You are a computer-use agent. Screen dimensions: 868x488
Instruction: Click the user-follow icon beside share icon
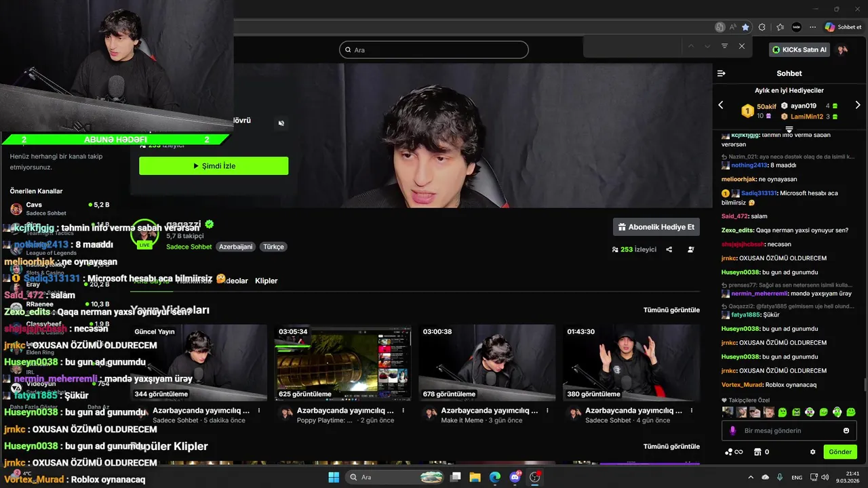click(691, 249)
